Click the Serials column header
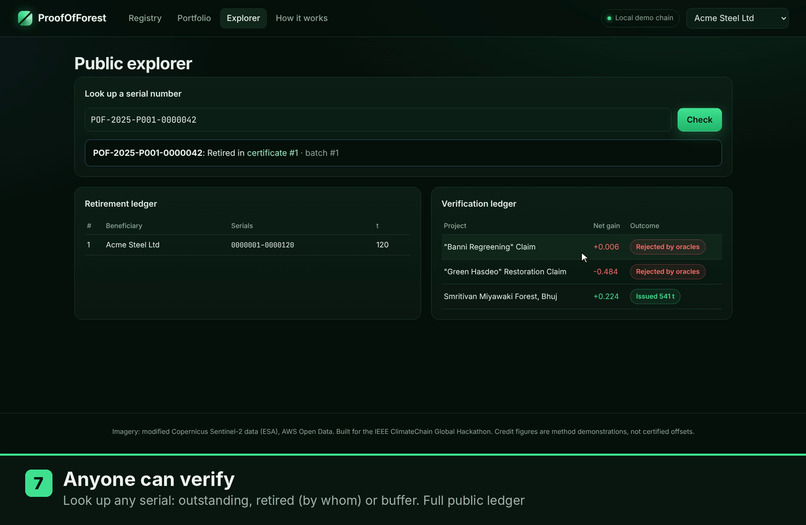The image size is (806, 525). click(x=242, y=226)
